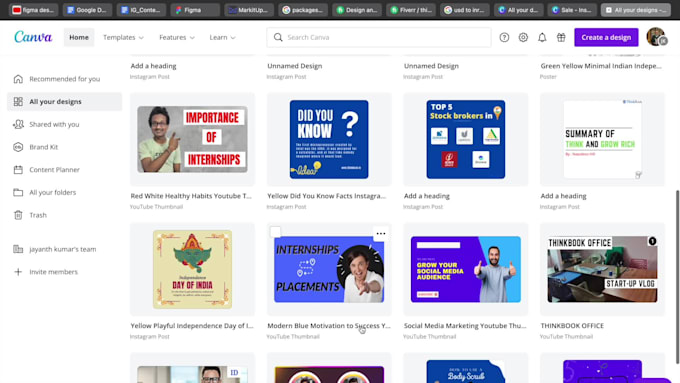Click the gift box icon
This screenshot has height=383, width=680.
[x=561, y=37]
